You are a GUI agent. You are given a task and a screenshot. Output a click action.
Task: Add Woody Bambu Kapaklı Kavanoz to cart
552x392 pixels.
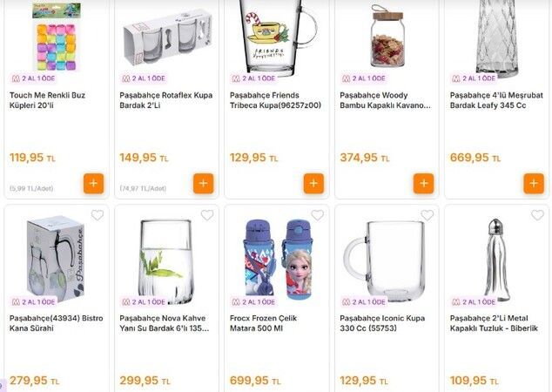(424, 184)
